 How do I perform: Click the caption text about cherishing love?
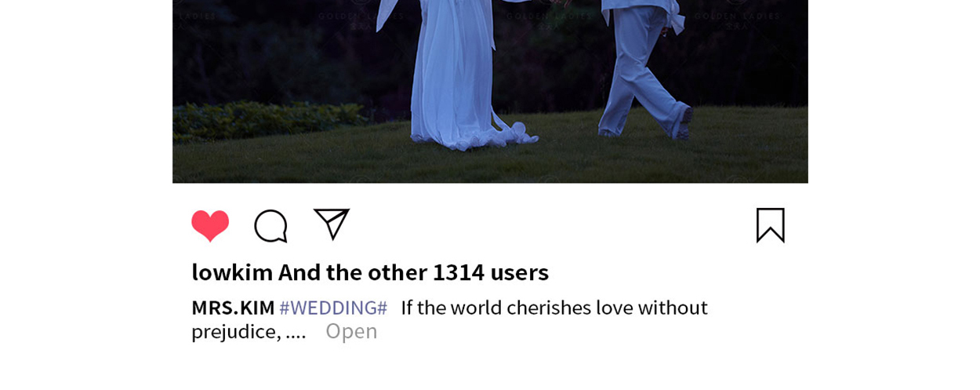pos(554,307)
